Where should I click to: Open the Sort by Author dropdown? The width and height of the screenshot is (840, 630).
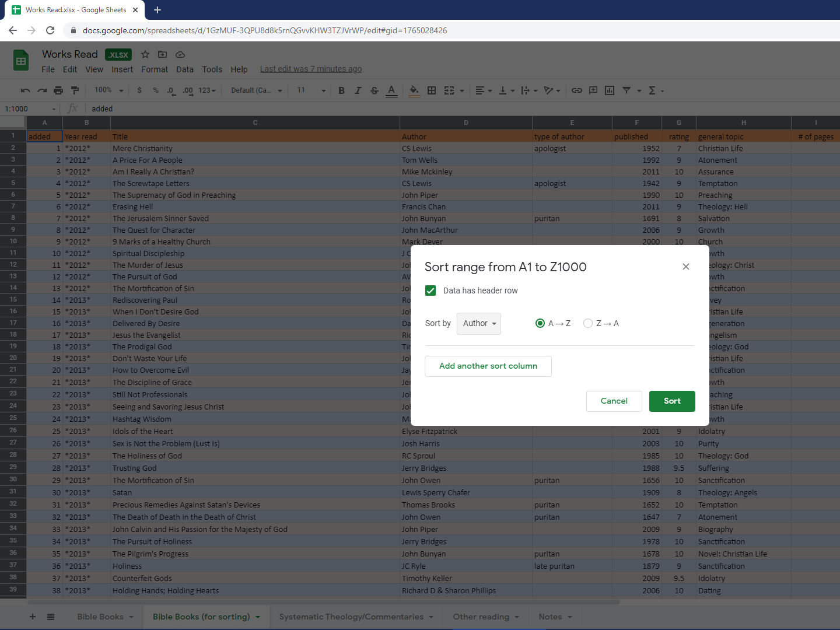(x=479, y=323)
